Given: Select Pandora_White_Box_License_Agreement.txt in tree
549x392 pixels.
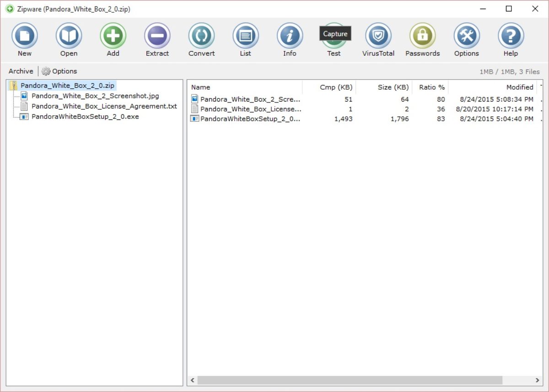Looking at the screenshot, I should coord(104,106).
